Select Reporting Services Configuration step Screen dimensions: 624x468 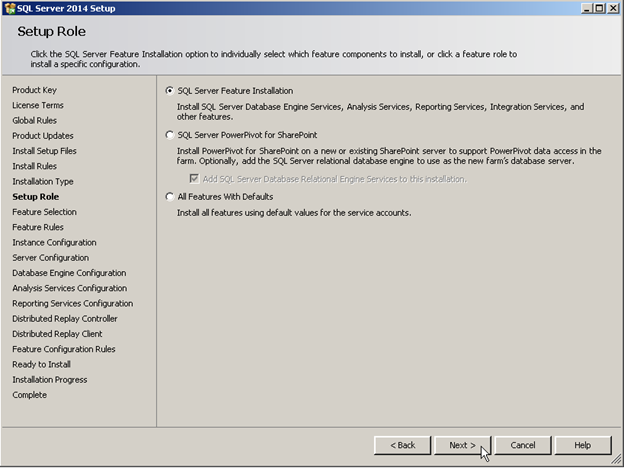tap(73, 303)
